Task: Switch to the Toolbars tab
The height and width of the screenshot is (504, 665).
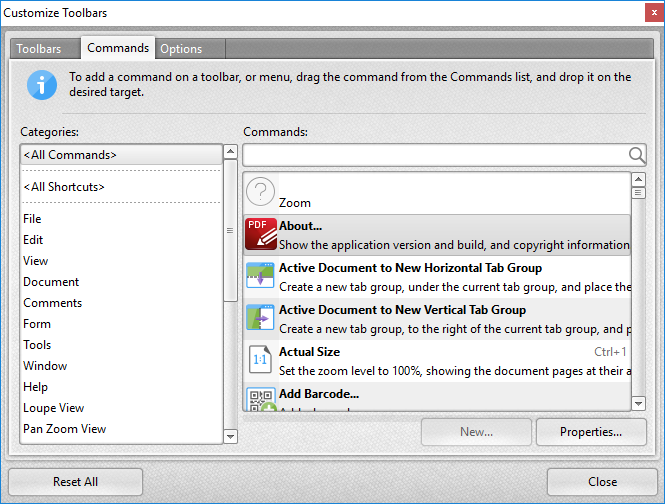Action: coord(38,49)
